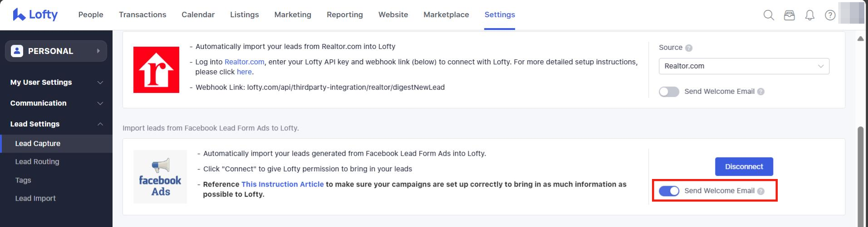Open the inbox tray icon
This screenshot has height=227, width=868.
tap(790, 15)
